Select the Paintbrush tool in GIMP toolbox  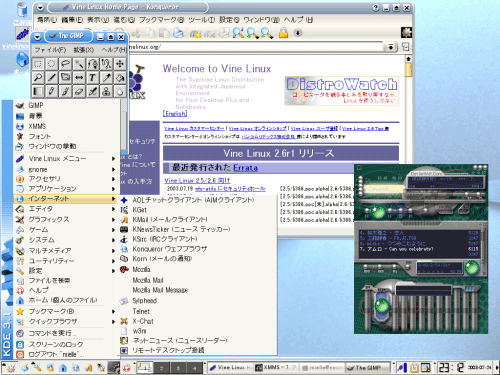point(65,91)
